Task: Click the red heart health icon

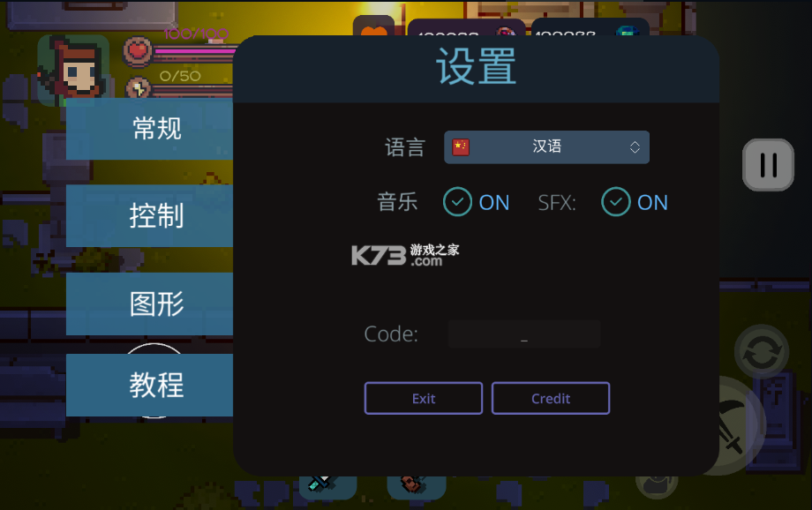Action: tap(137, 51)
